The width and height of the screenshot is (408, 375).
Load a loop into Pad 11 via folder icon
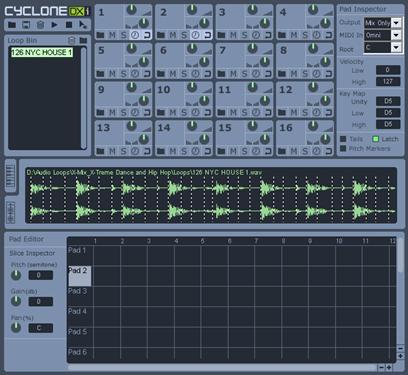point(222,112)
